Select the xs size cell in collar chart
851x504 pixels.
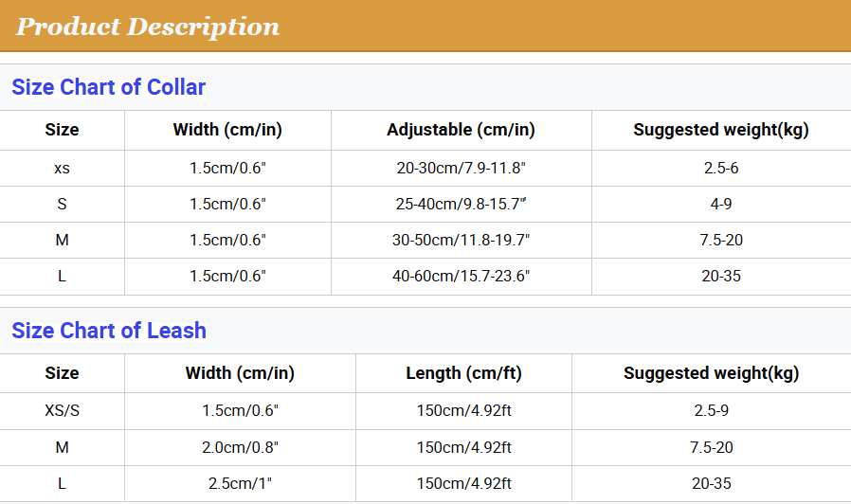[62, 169]
